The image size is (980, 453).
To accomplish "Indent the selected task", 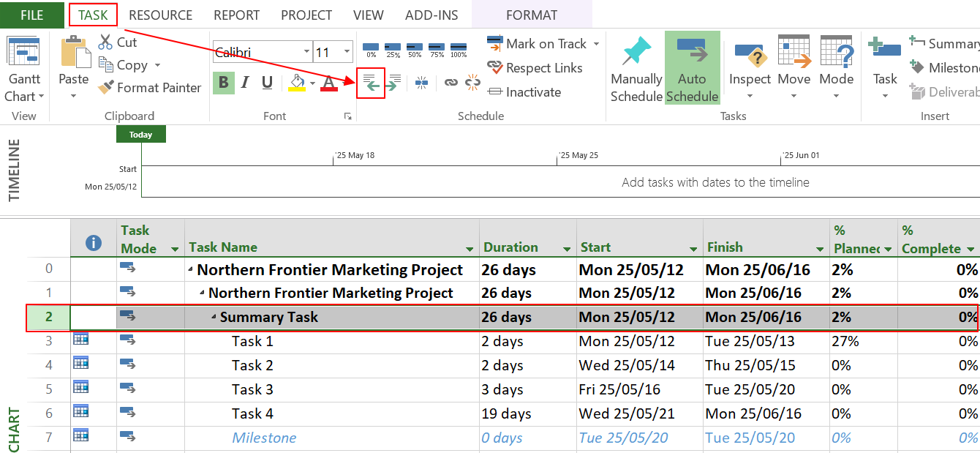I will tap(393, 83).
